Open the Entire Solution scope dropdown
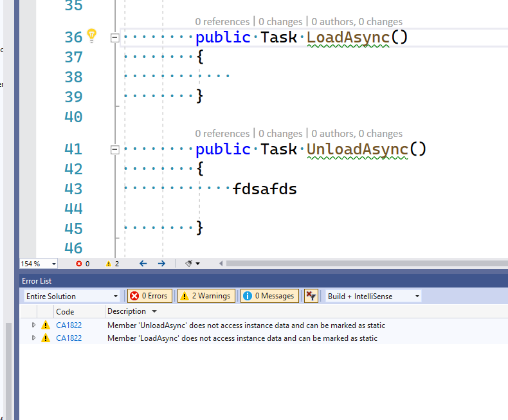The width and height of the screenshot is (508, 420). click(x=71, y=297)
